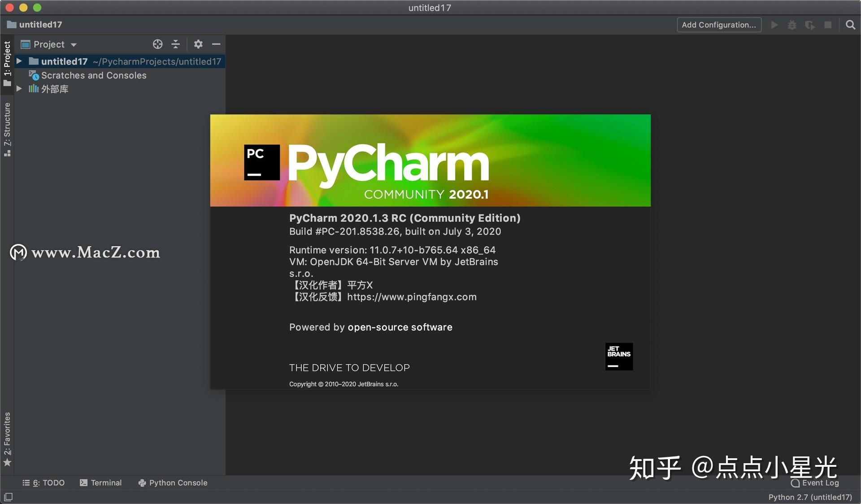Toggle the Project sidebar button

pos(7,61)
